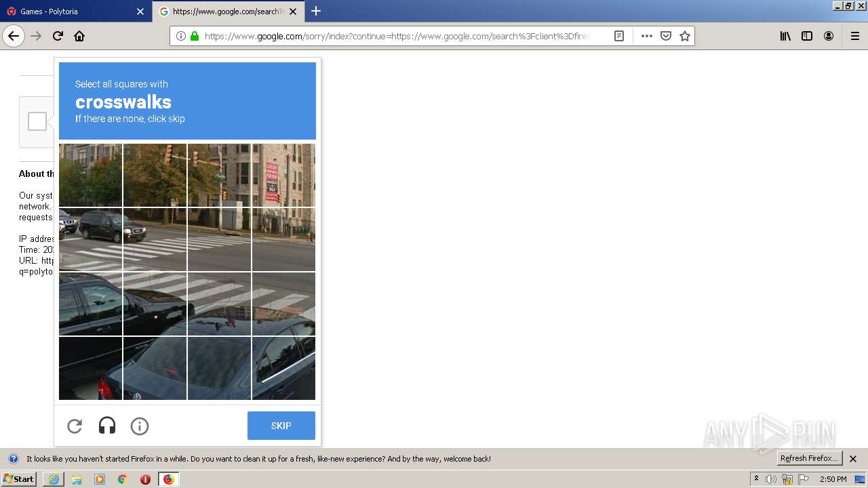
Task: Open captcha help info icon
Action: click(140, 426)
